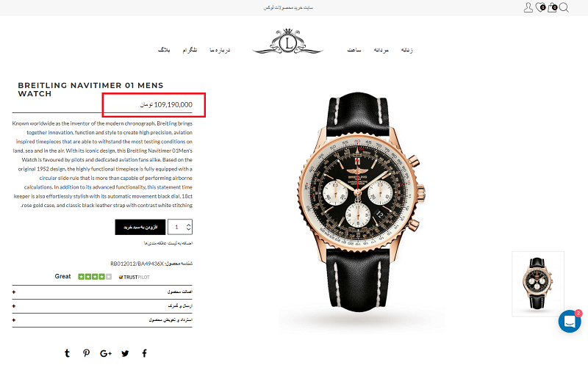The width and height of the screenshot is (588, 387).
Task: Open the بلاگ blog menu item
Action: pyautogui.click(x=164, y=49)
